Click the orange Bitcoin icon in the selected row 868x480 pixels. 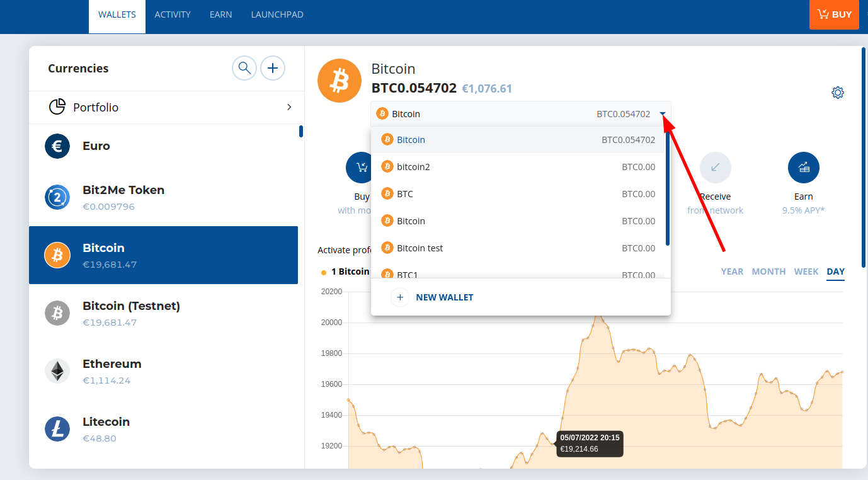pos(57,255)
